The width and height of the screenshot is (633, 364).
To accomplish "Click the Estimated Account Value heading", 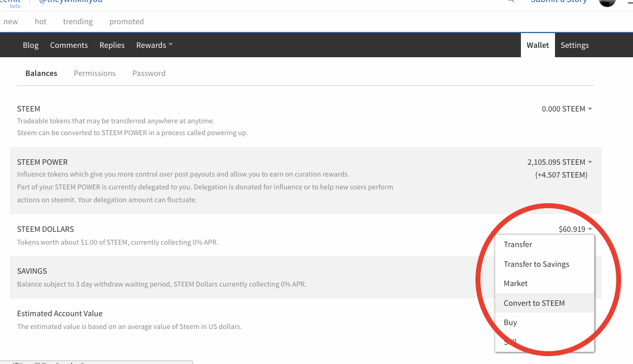I will tap(60, 313).
